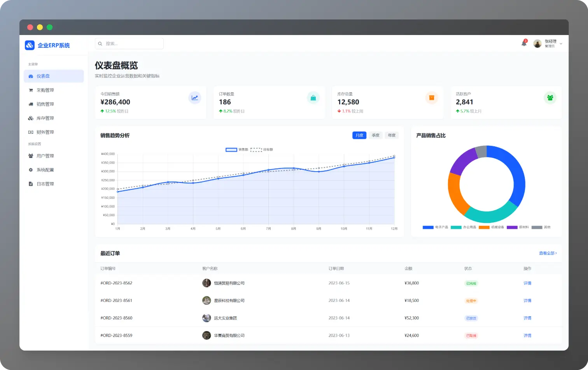588x370 pixels.
Task: Select the 用户管理 users icon
Action: (x=31, y=156)
